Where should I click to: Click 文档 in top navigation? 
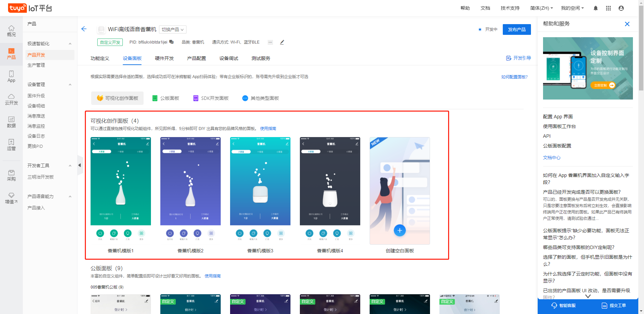tap(485, 8)
